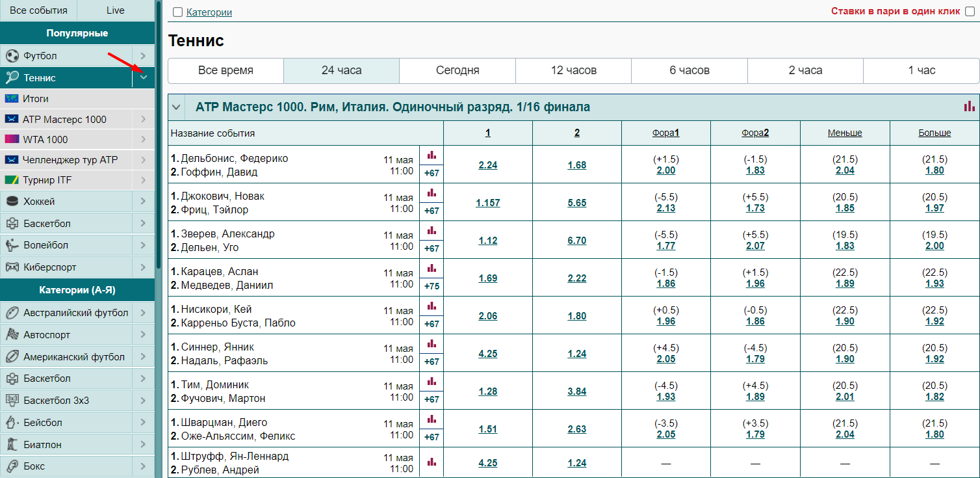
Task: Select the Сегодня time filter tab
Action: pos(458,70)
